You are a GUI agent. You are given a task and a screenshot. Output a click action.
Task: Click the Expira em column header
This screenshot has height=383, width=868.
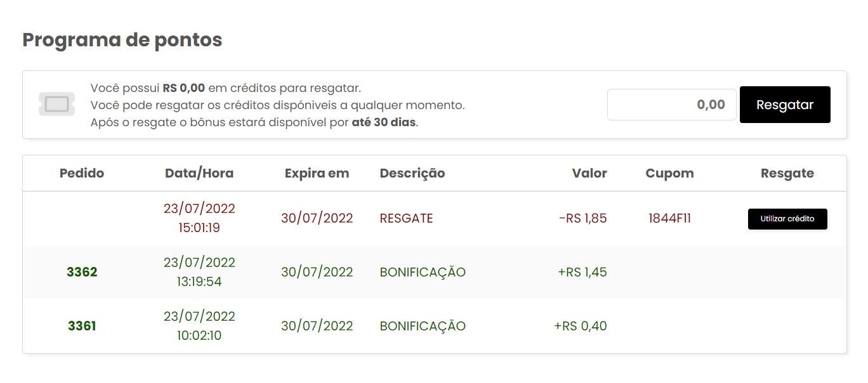[317, 173]
